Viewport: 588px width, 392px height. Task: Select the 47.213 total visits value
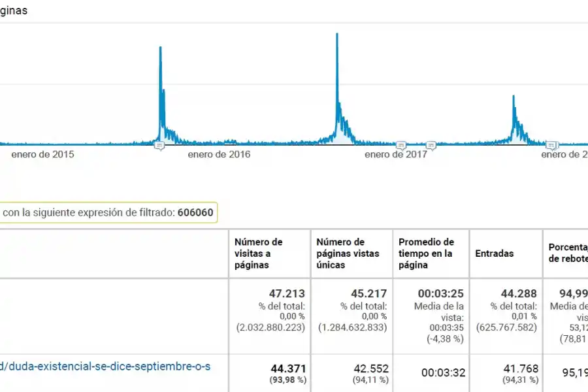point(287,293)
